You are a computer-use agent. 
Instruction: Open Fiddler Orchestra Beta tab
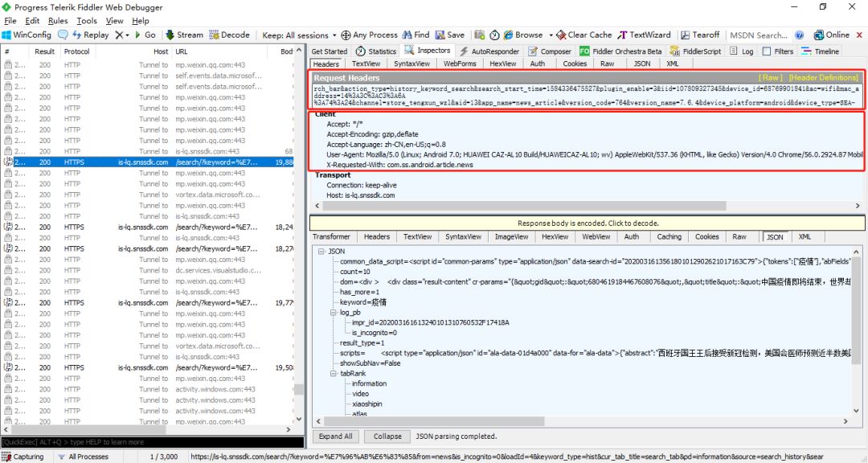(620, 51)
